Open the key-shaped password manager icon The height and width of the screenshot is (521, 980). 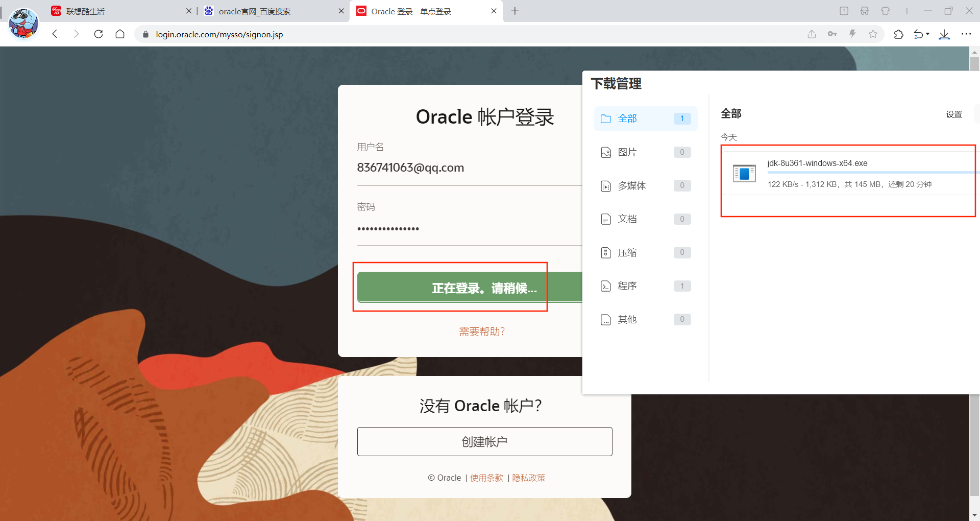(x=832, y=34)
